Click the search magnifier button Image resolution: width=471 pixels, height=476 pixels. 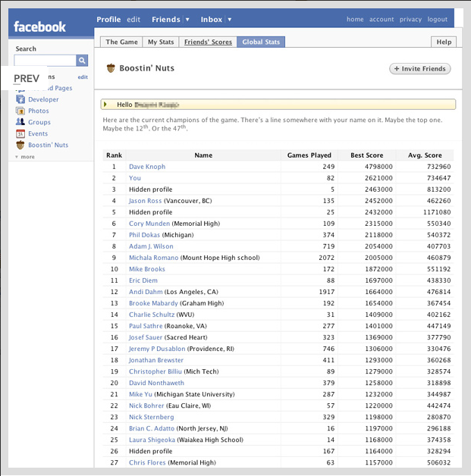[82, 61]
